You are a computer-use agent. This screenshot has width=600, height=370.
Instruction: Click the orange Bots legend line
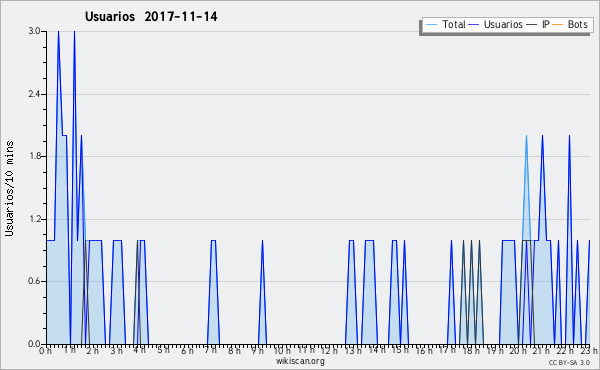pyautogui.click(x=558, y=25)
